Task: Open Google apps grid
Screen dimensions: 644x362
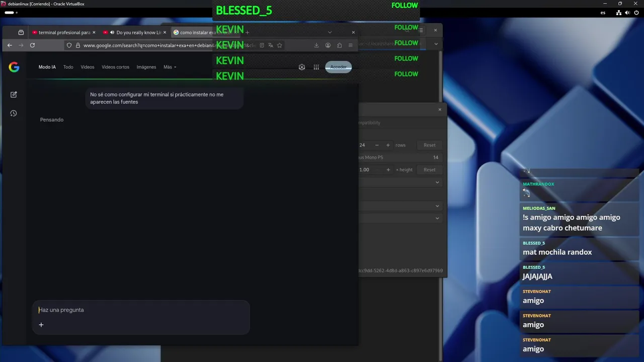Action: coord(316,67)
